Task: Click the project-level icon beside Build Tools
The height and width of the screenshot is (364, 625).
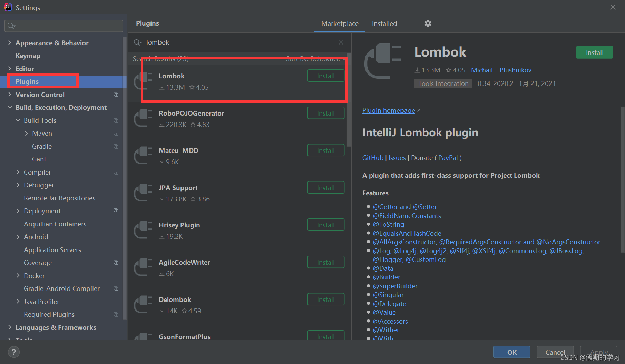Action: click(x=116, y=120)
